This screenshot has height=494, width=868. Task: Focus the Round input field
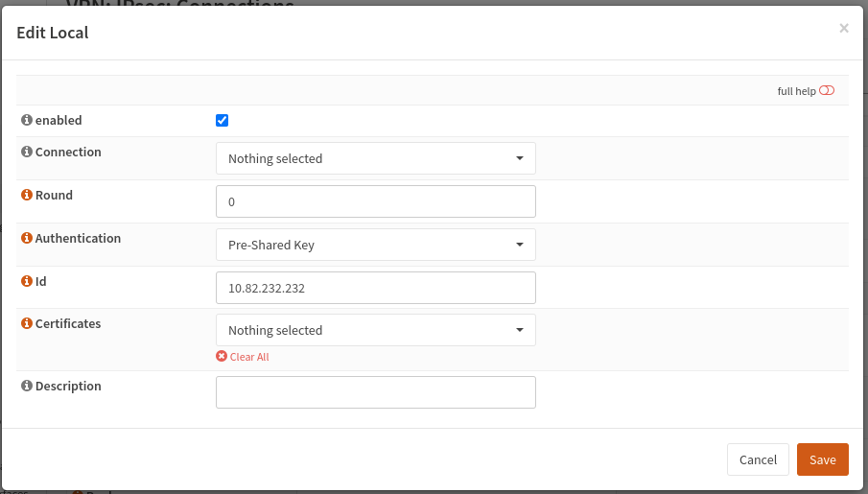click(375, 201)
